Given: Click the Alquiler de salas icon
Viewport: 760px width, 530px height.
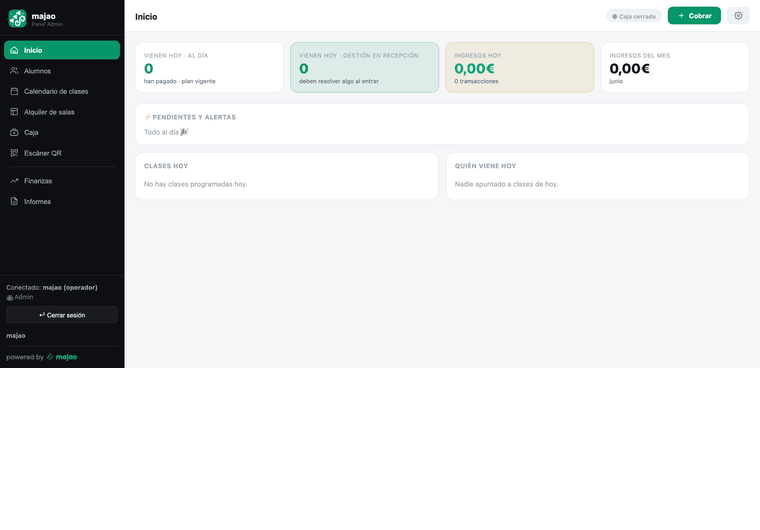Looking at the screenshot, I should click(x=14, y=112).
